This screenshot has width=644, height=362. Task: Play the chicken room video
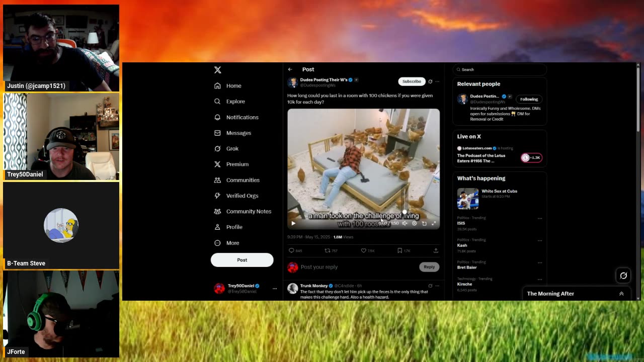(x=293, y=224)
